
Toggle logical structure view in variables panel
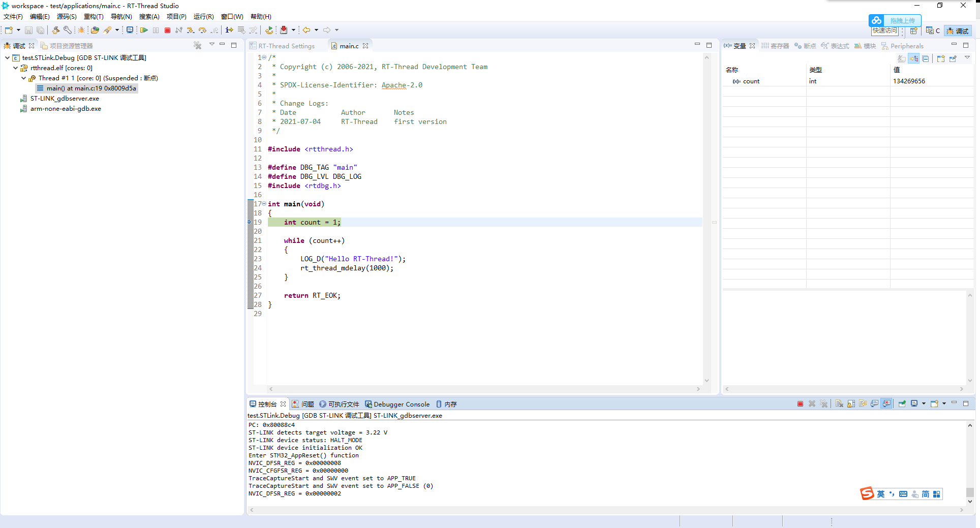(x=913, y=58)
